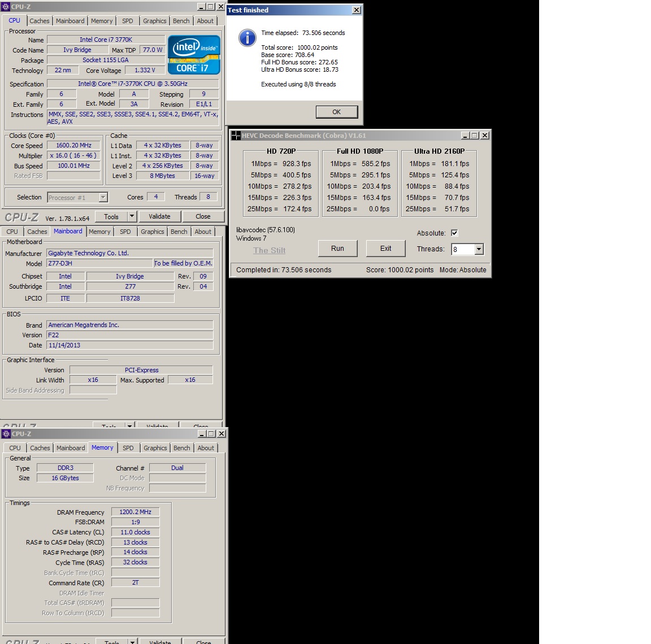Open the Threads dropdown in HEVC benchmark
The width and height of the screenshot is (651, 644).
(x=479, y=249)
